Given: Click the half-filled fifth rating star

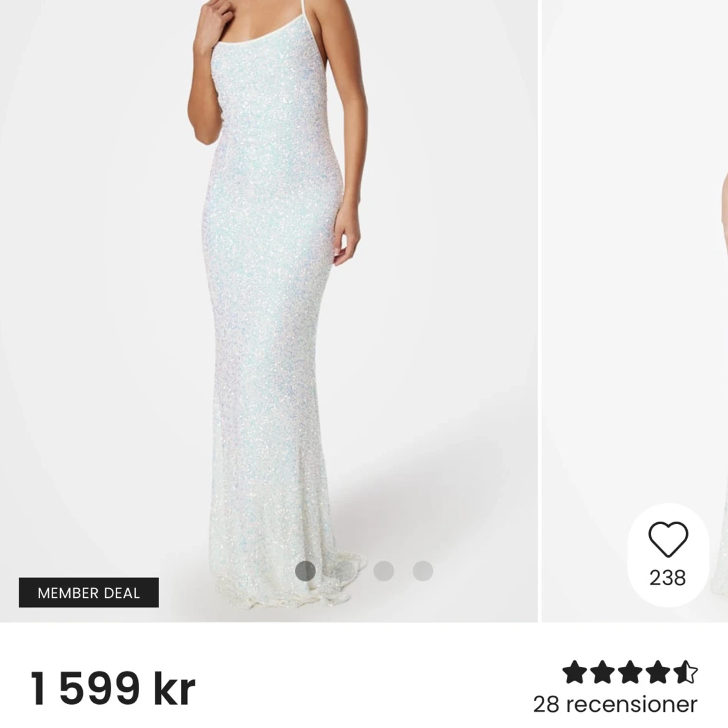Looking at the screenshot, I should (686, 672).
